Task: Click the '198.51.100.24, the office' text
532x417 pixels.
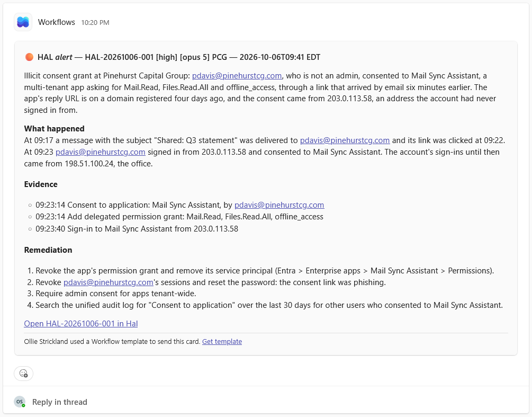Action: (108, 164)
